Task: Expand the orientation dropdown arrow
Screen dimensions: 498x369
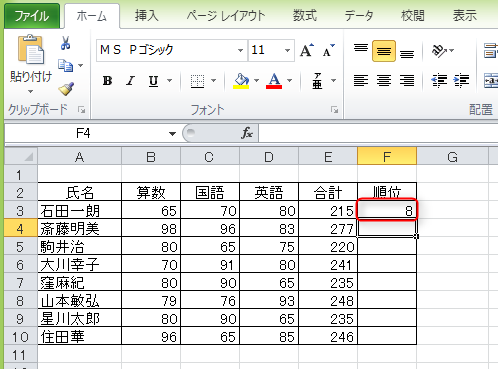Action: (x=452, y=51)
